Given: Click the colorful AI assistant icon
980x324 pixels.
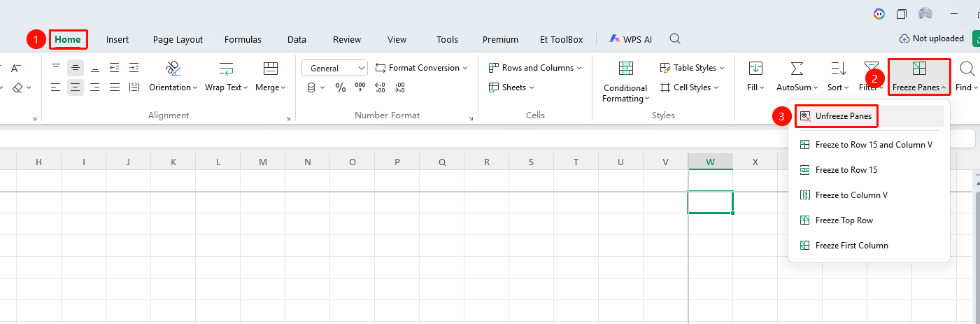Looking at the screenshot, I should coord(879,14).
